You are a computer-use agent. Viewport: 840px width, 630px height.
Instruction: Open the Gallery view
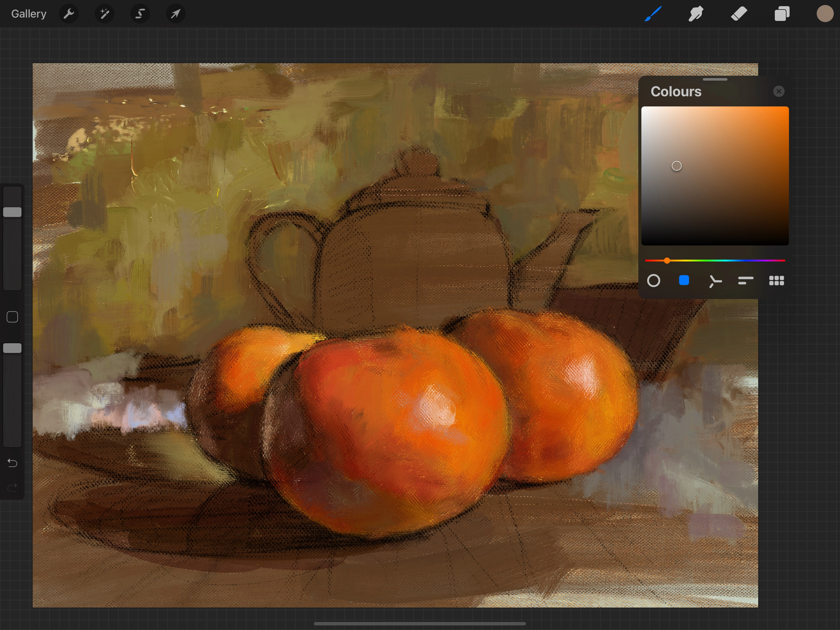click(x=29, y=14)
